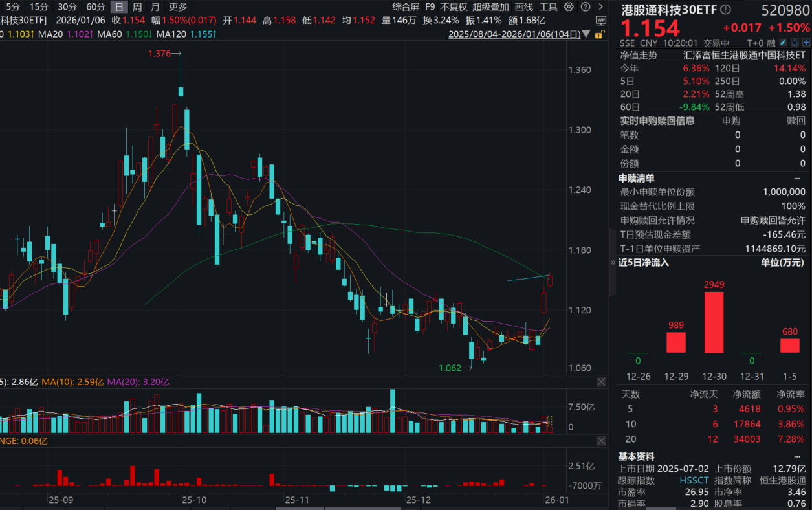Open the date range dropdown arrow
Image resolution: width=812 pixels, height=510 pixels.
click(586, 34)
